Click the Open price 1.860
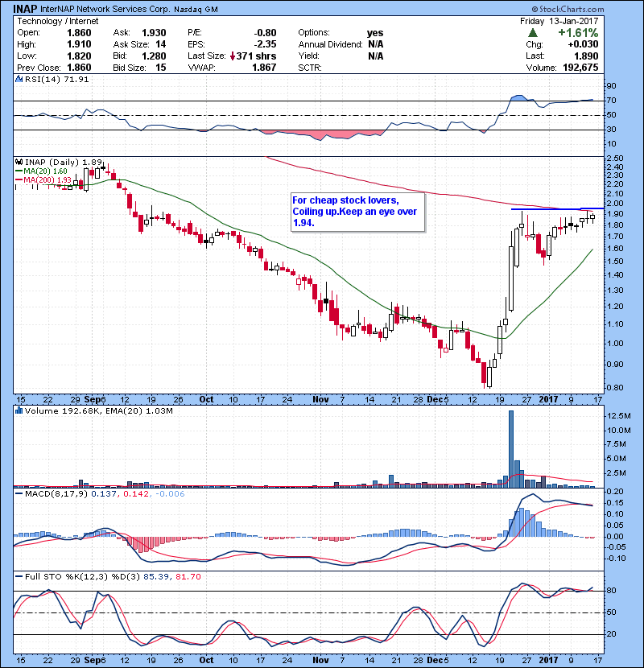Image resolution: width=644 pixels, height=668 pixels. [79, 33]
